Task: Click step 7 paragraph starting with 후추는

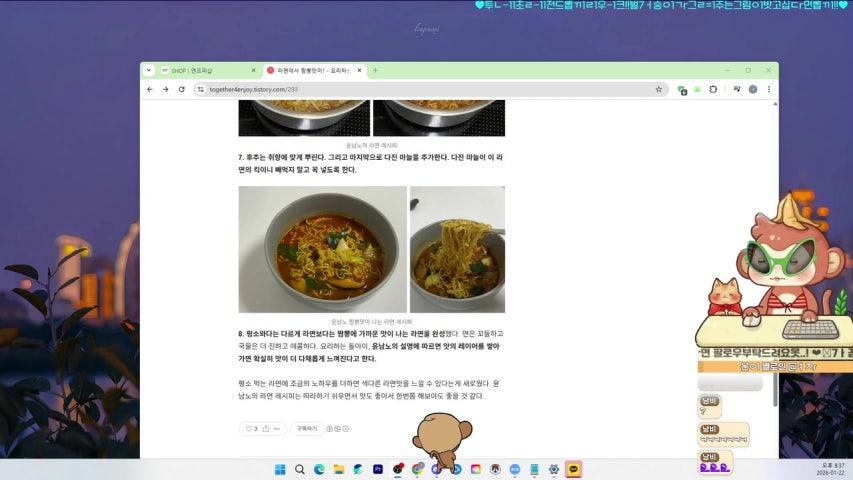Action: (370, 163)
